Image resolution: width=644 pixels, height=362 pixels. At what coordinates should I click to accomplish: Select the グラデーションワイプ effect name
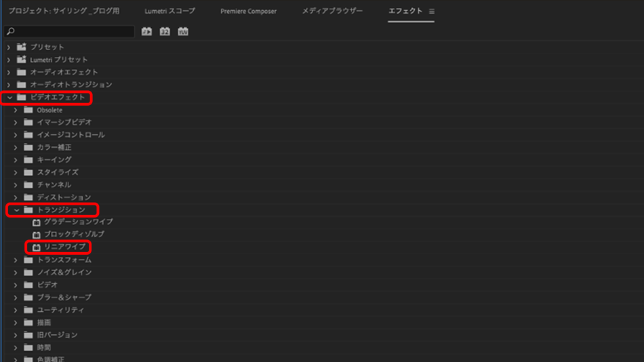tap(79, 222)
